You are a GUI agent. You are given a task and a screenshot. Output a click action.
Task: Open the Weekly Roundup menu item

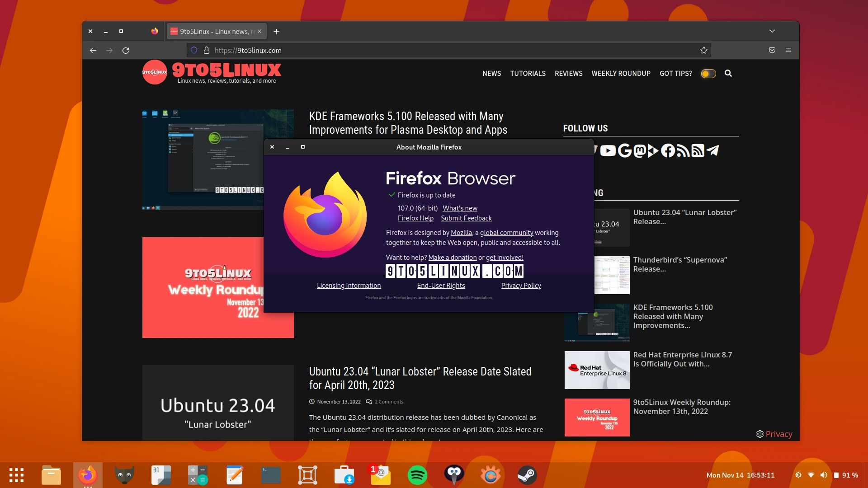coord(621,73)
